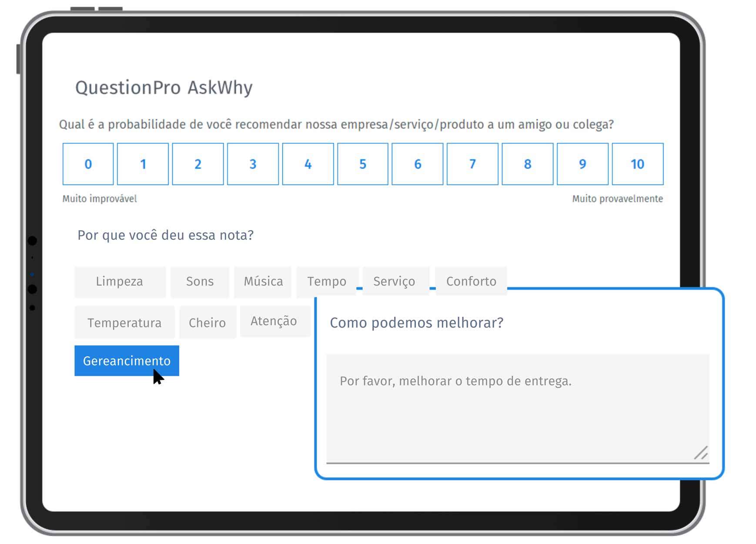
Task: Pick rating 6 box
Action: click(418, 164)
